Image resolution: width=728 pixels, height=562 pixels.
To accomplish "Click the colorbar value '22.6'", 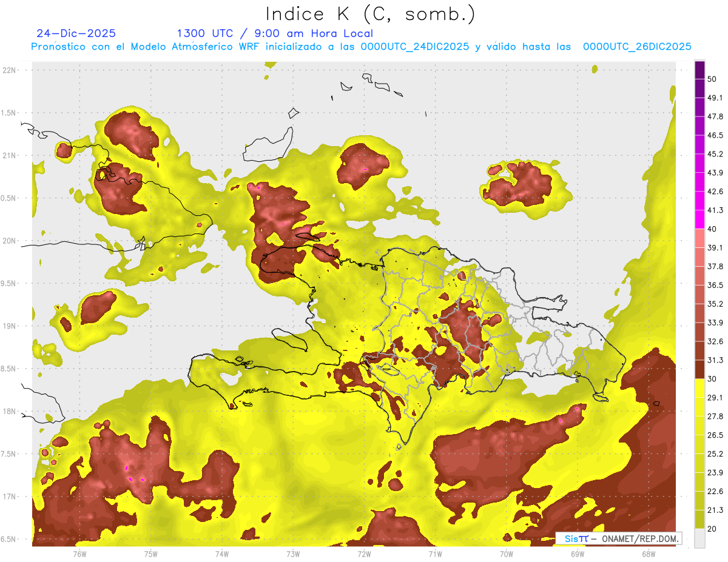I will pyautogui.click(x=715, y=491).
